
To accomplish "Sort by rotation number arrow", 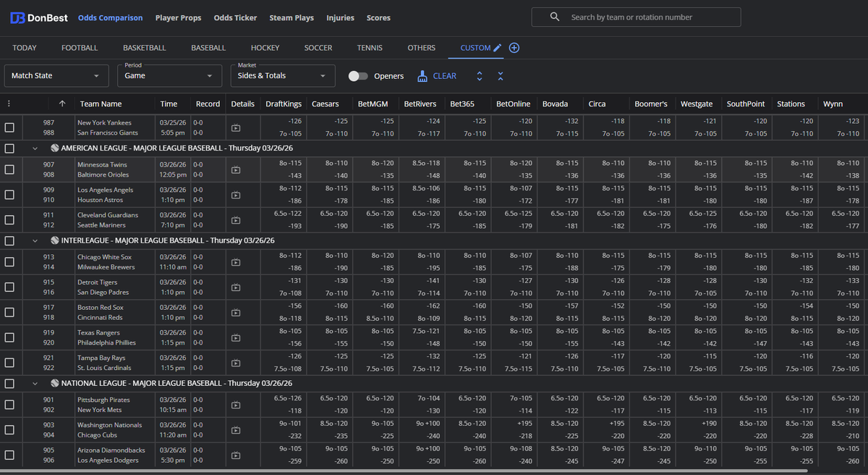I will coord(62,104).
